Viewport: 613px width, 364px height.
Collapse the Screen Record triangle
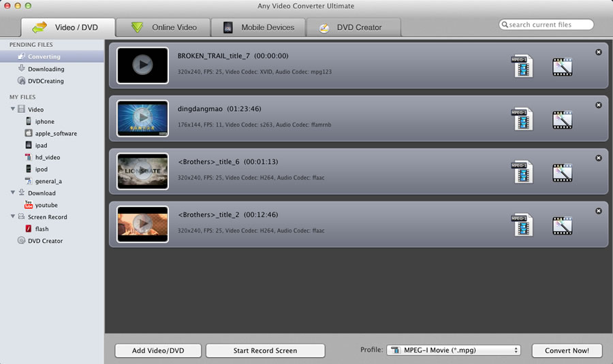tap(13, 216)
